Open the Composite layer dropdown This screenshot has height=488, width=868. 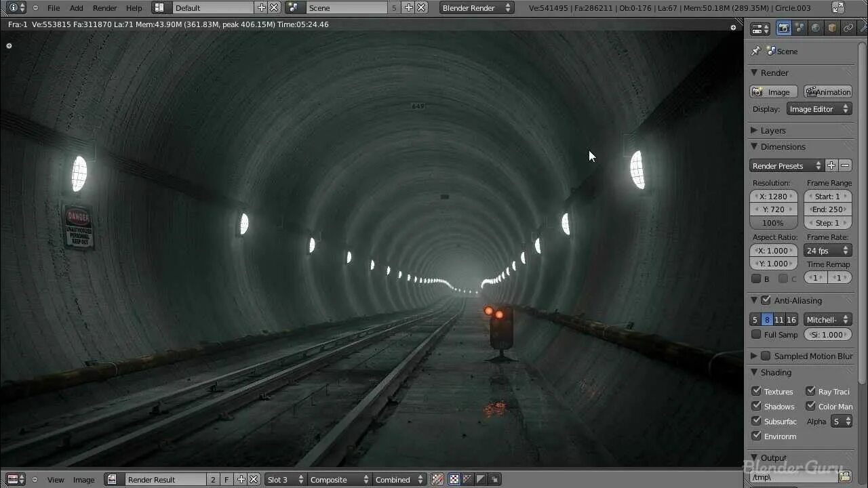[x=338, y=479]
